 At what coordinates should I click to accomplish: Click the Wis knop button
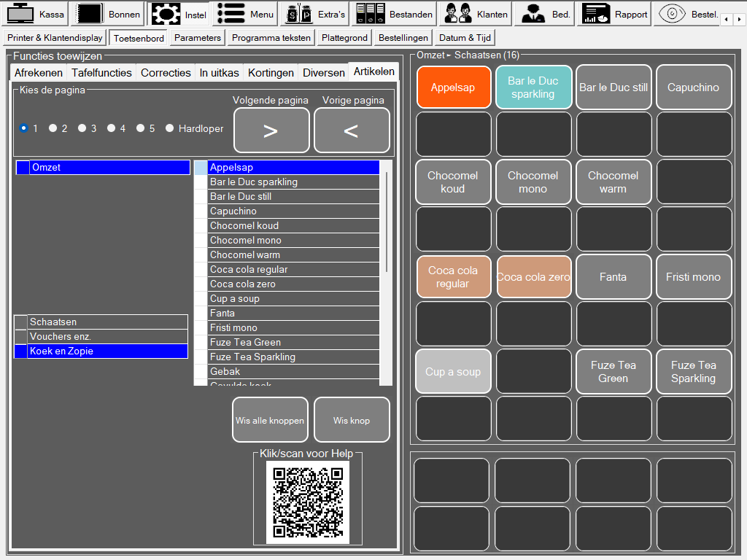(x=351, y=420)
